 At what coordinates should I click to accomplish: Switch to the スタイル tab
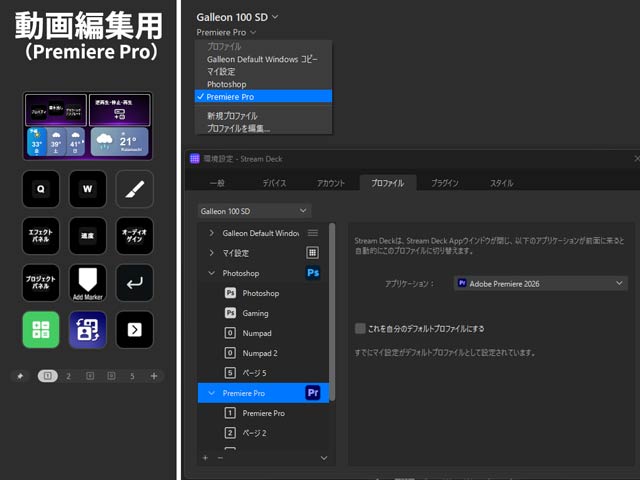pos(502,183)
